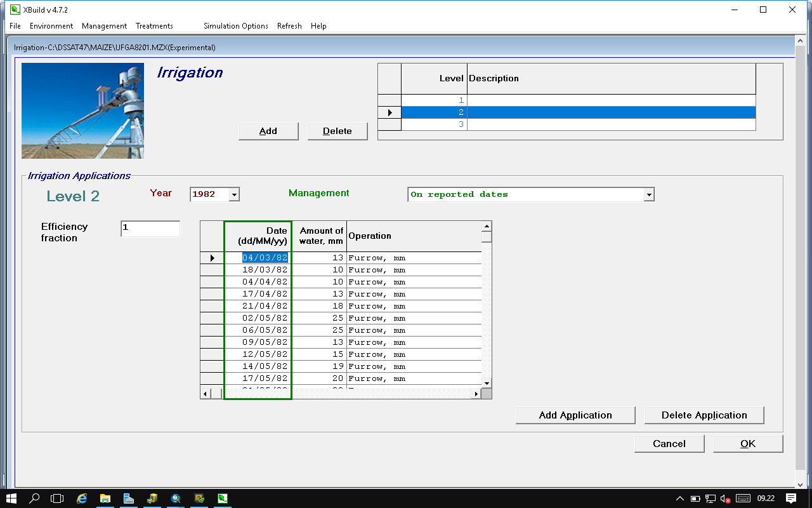Click the touch keyboard tray icon
The image size is (812, 508).
pyautogui.click(x=743, y=498)
